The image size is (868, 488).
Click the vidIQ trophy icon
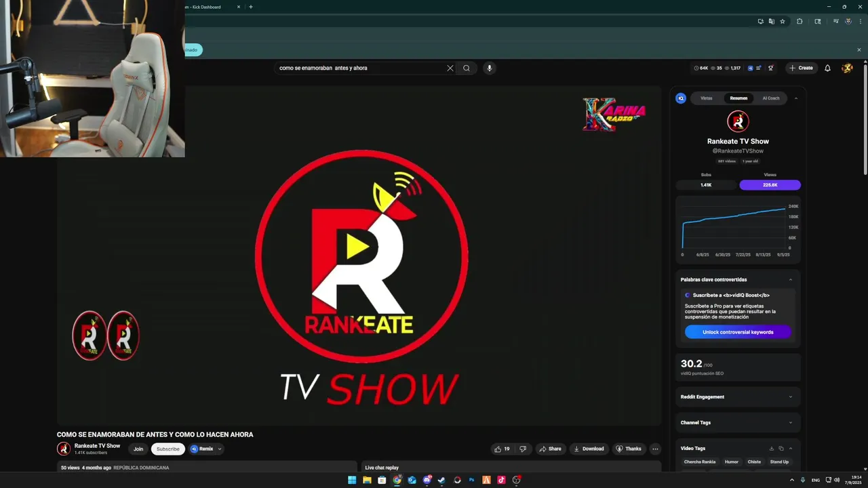click(x=770, y=68)
